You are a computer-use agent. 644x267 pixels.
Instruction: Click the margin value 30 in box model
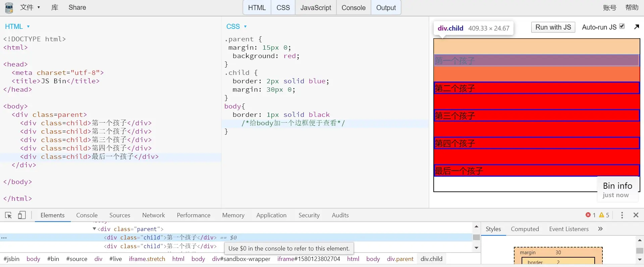click(x=558, y=253)
